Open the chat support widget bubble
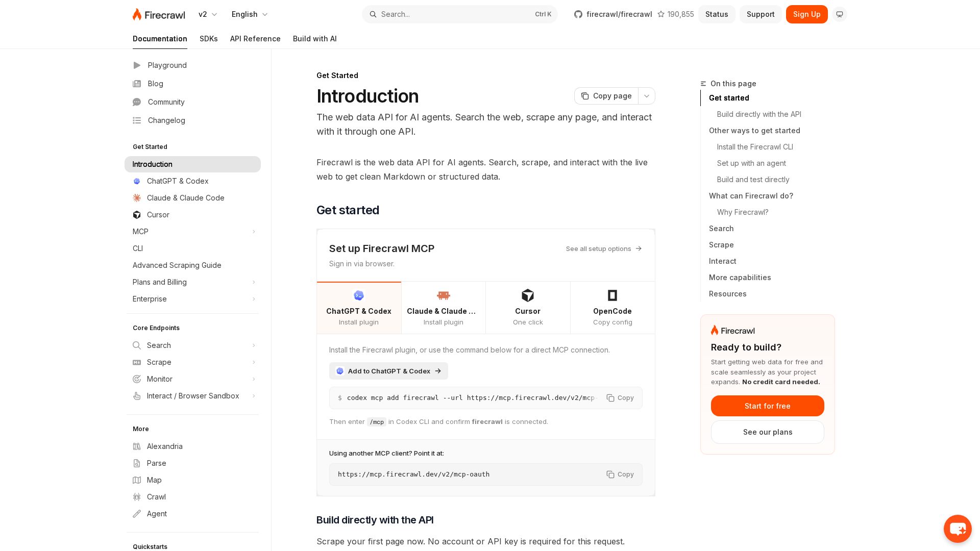The image size is (980, 551). pyautogui.click(x=958, y=529)
